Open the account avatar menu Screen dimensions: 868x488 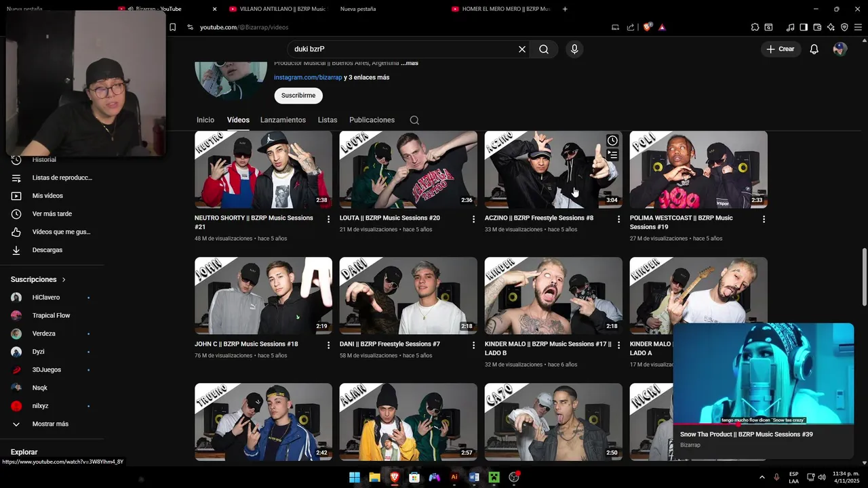840,49
